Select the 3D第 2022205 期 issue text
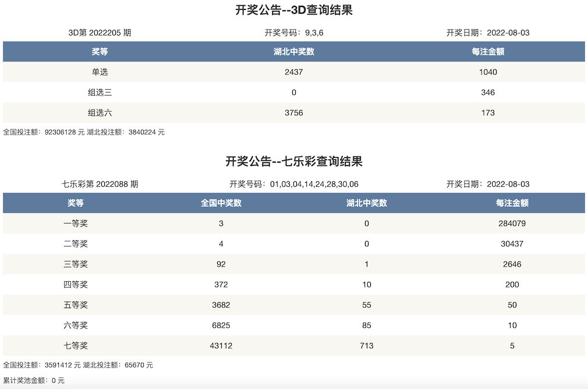Viewport: 588px width, 389px height. click(x=100, y=33)
